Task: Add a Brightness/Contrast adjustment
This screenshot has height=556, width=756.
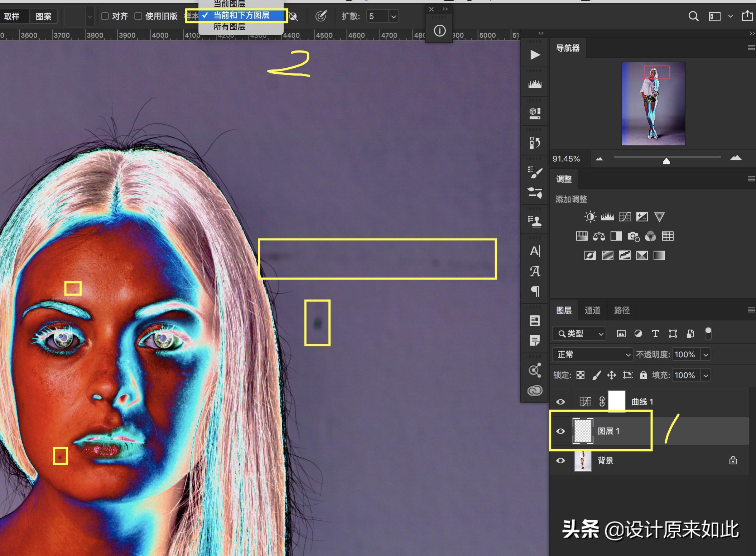Action: point(590,217)
